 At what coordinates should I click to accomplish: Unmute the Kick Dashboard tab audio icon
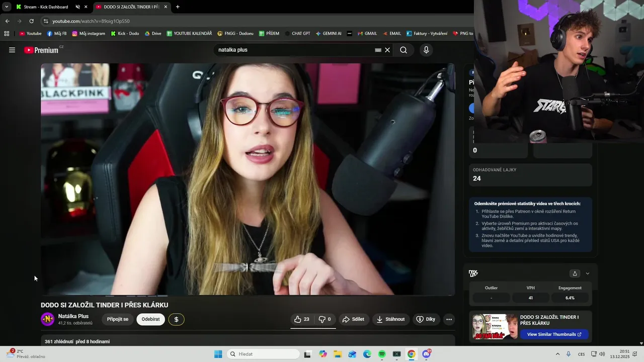77,7
